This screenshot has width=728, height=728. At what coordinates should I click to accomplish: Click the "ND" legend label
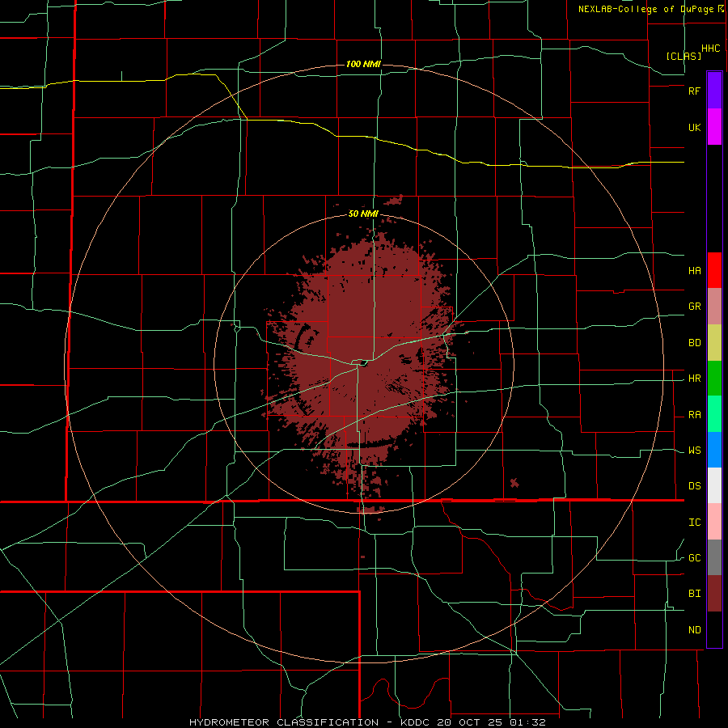tap(694, 630)
